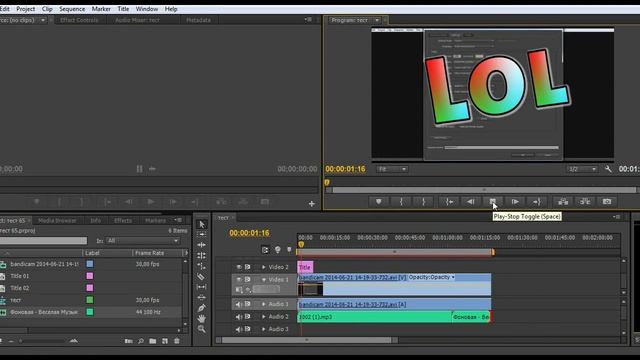Expand the Video 2 track
Screen dimensions: 640x360
(264, 267)
